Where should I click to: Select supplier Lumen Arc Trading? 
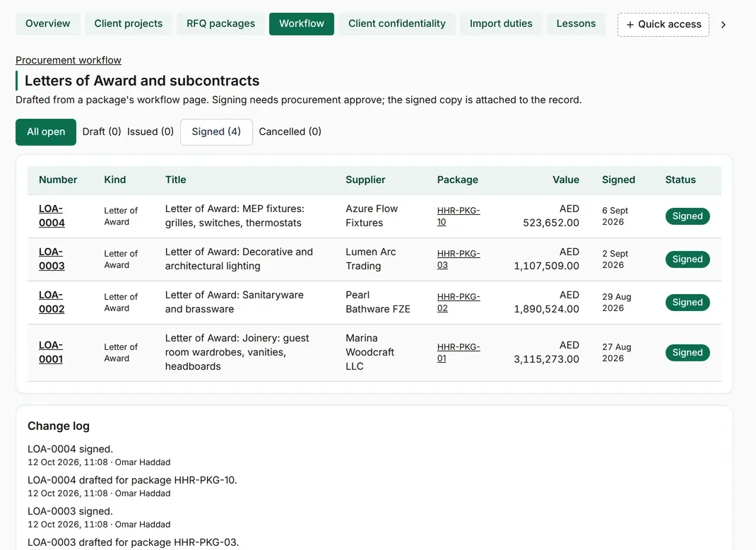(371, 259)
